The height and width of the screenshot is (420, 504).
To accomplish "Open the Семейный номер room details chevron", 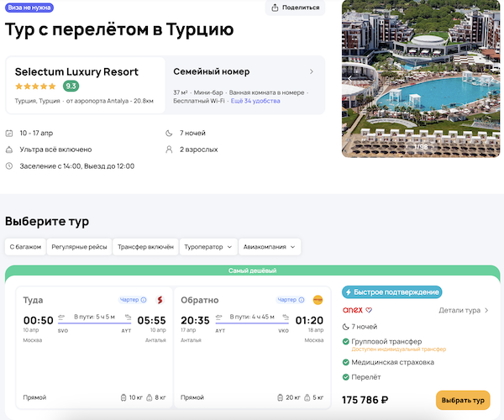I will (312, 71).
